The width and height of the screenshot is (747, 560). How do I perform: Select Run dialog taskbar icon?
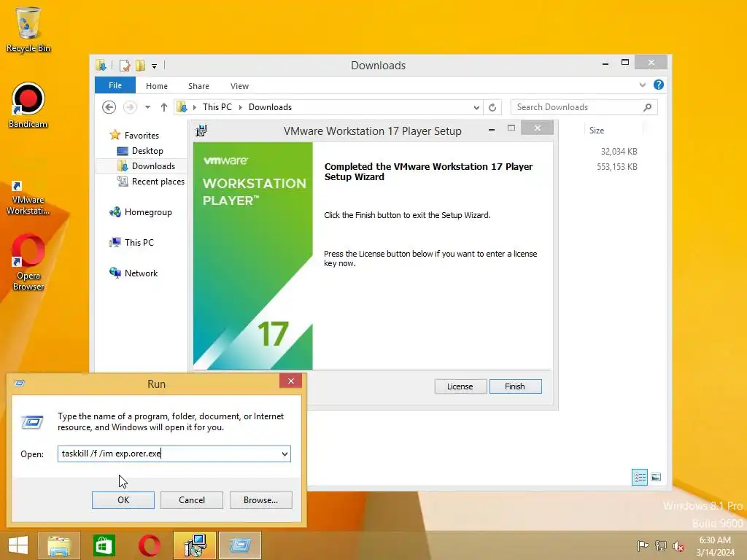(239, 545)
